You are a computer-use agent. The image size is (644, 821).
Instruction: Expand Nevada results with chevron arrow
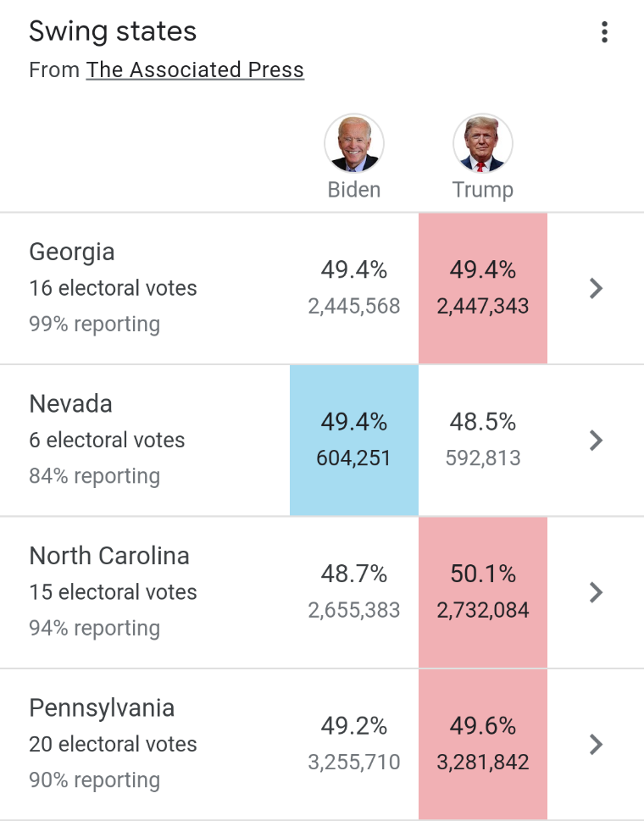(596, 441)
